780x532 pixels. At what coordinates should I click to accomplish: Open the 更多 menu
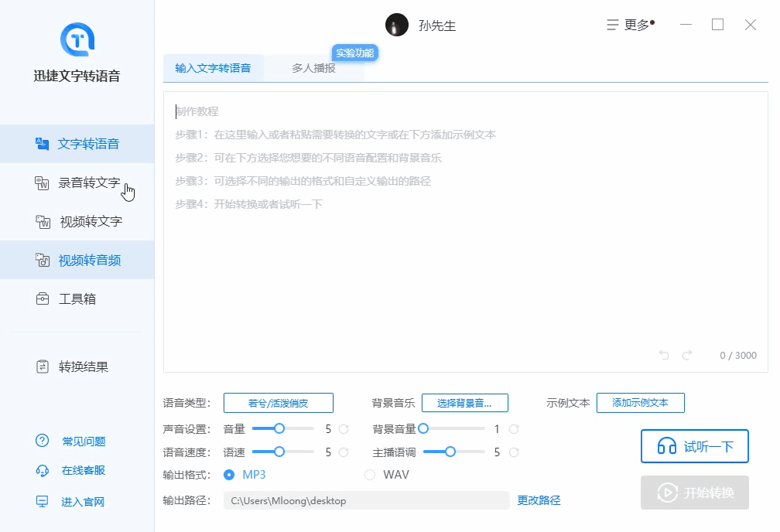click(630, 25)
